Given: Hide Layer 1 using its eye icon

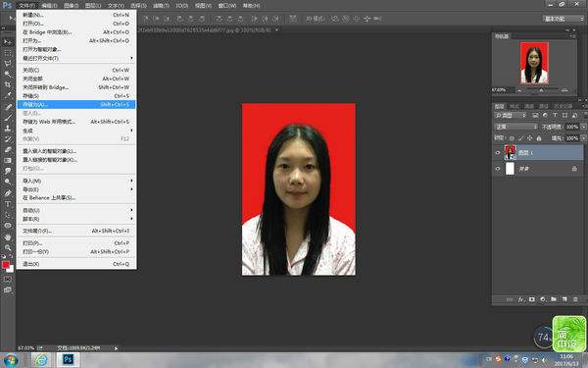Looking at the screenshot, I should coord(498,152).
